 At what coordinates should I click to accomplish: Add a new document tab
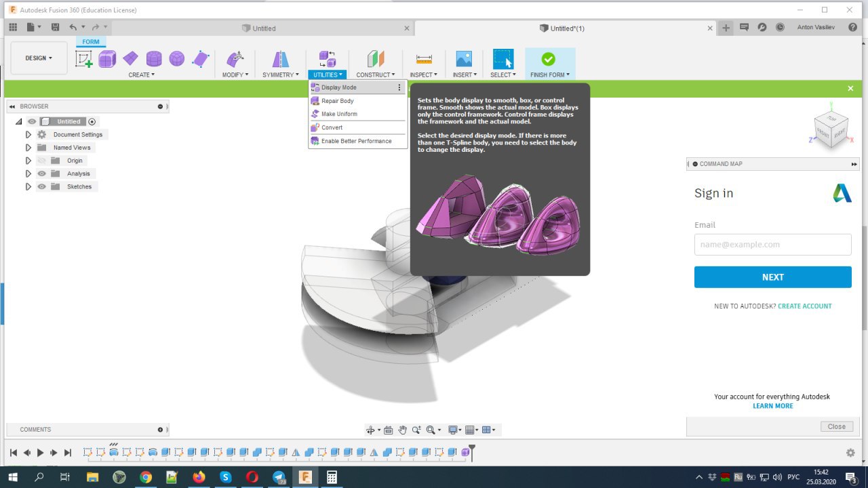pos(726,28)
